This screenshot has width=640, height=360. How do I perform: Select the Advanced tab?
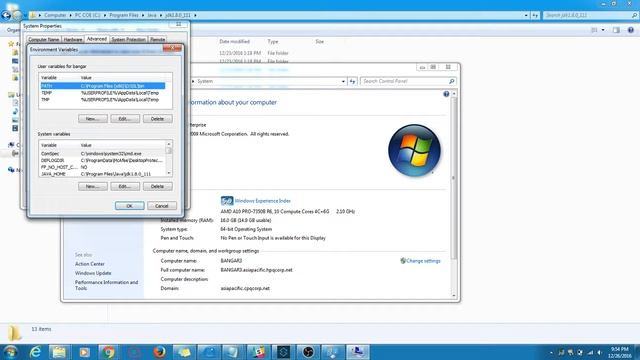pos(97,39)
